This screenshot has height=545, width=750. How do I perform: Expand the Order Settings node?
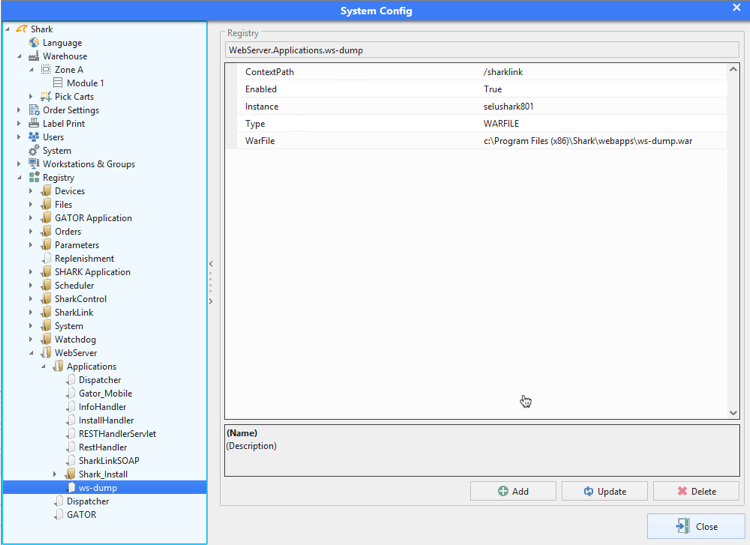click(19, 110)
